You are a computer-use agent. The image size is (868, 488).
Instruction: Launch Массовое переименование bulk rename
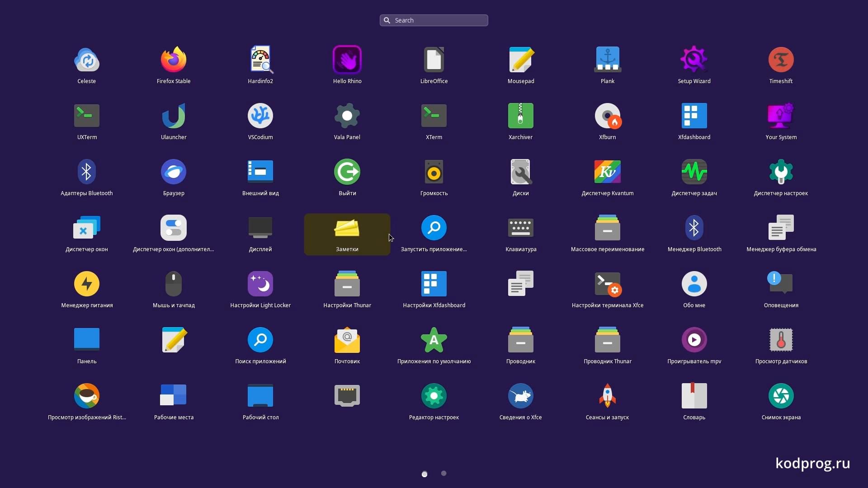(x=608, y=228)
